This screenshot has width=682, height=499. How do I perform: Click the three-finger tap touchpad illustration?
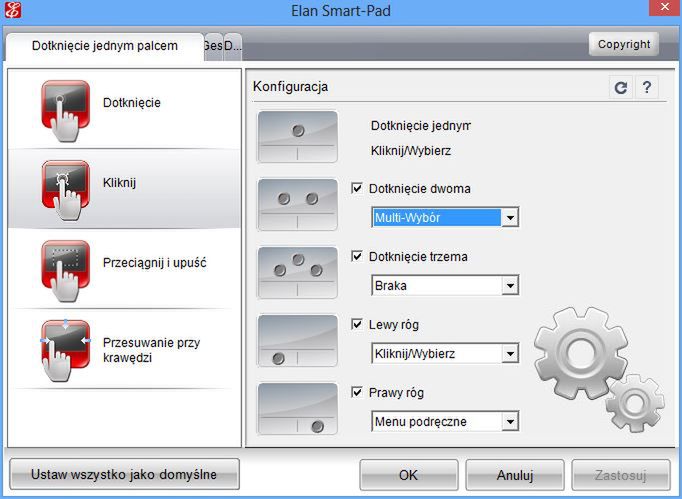coord(298,272)
